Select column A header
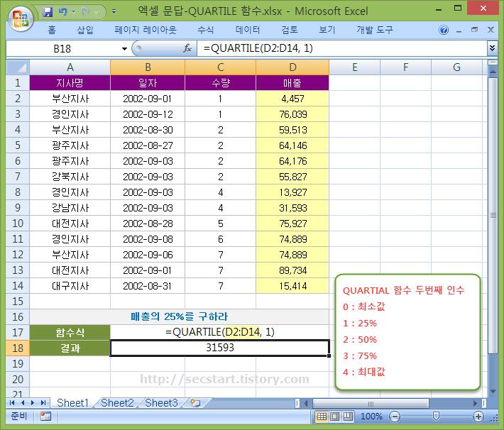 click(70, 67)
